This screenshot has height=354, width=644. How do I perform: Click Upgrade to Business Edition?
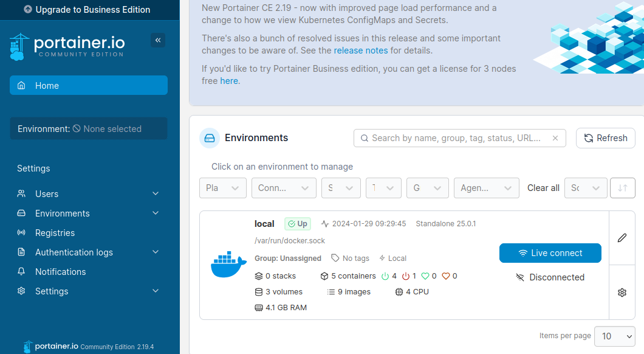point(89,10)
